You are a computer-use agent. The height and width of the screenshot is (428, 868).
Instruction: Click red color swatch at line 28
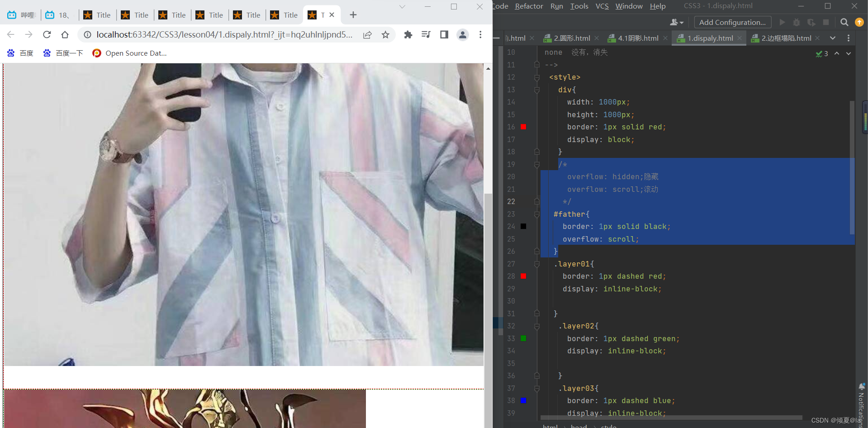(x=523, y=276)
